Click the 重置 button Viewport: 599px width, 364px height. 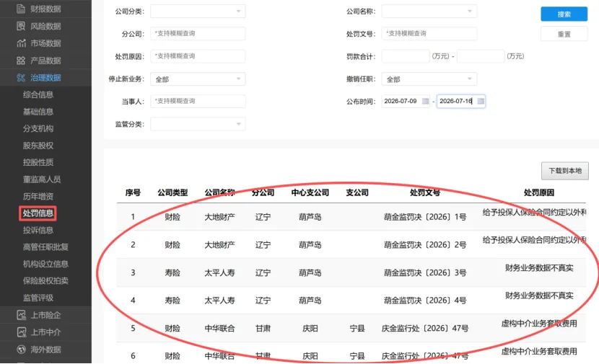(564, 34)
